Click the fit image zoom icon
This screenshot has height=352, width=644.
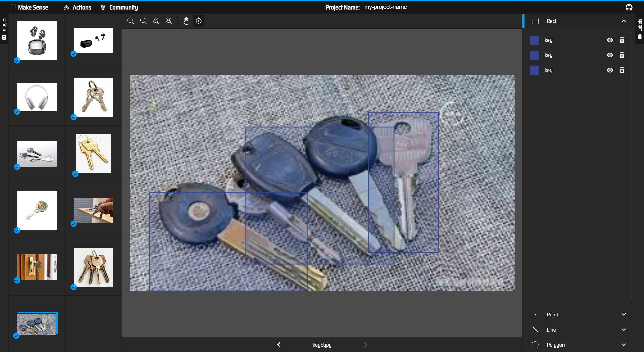pos(156,21)
